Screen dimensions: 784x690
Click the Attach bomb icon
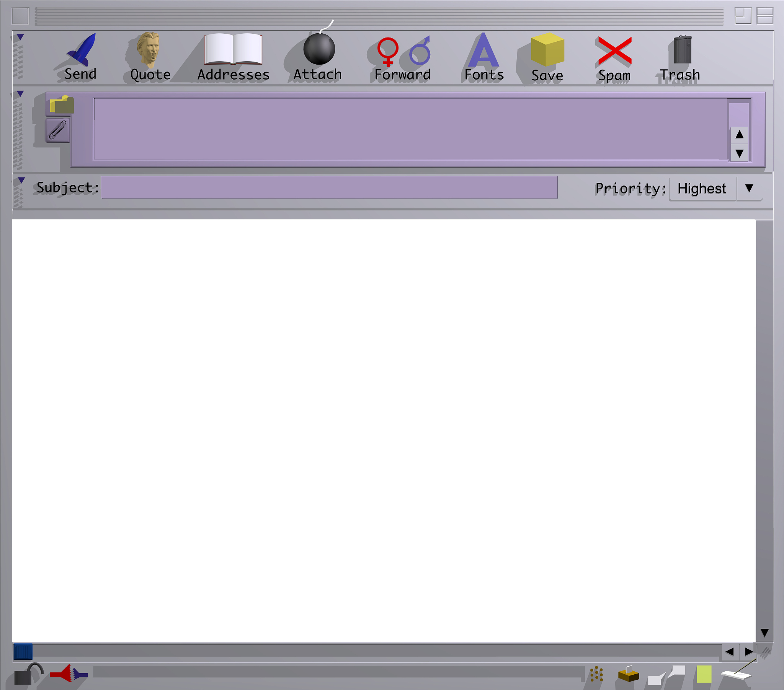pyautogui.click(x=319, y=49)
